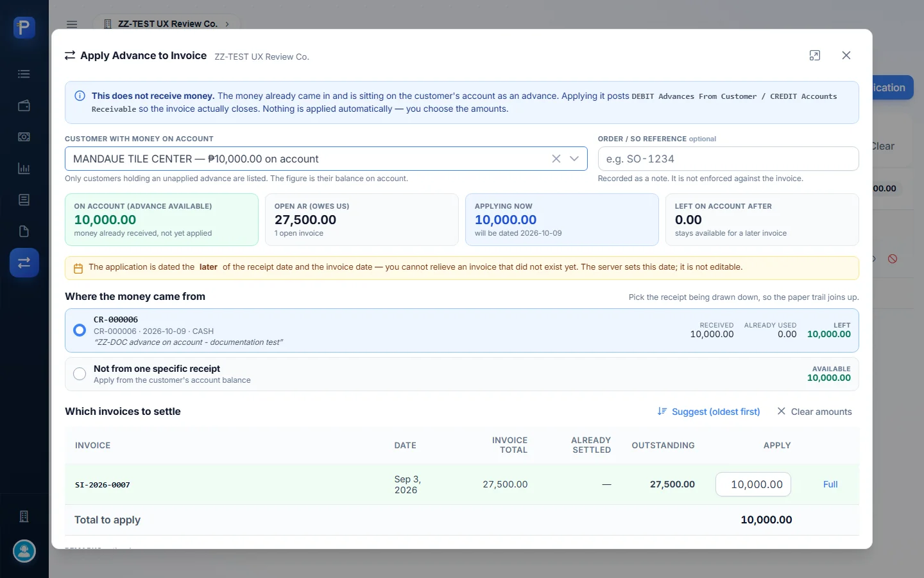Click Suggest (oldest first) link
The image size is (924, 578).
(708, 412)
